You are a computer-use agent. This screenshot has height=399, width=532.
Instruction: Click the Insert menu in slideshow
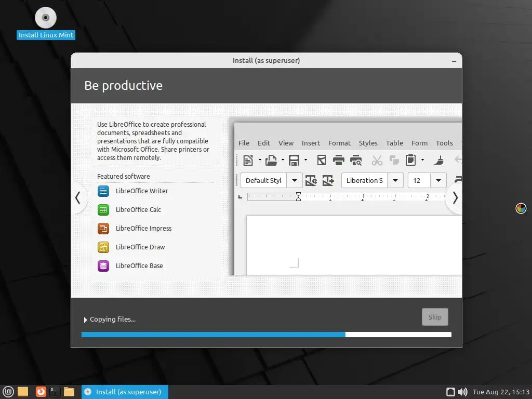[x=311, y=143]
